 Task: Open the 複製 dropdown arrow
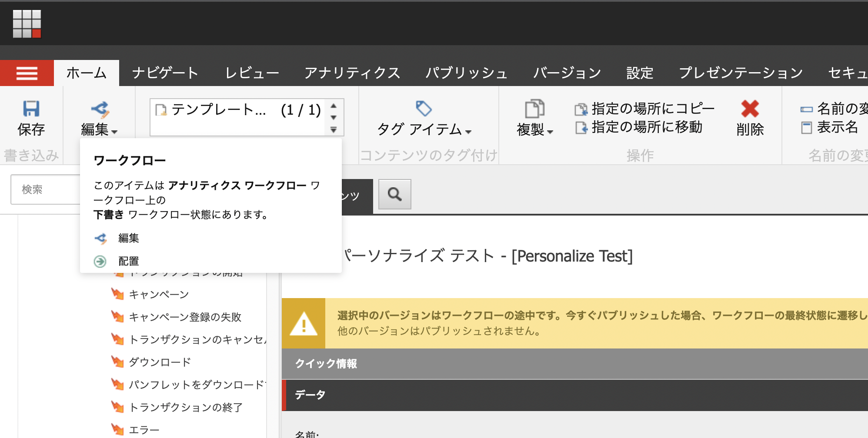pos(550,132)
